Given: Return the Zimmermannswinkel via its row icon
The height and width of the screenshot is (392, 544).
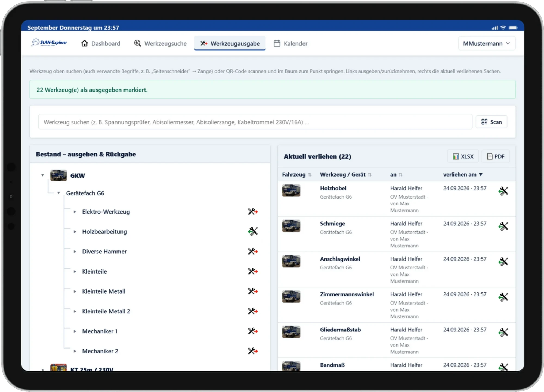Looking at the screenshot, I should [x=503, y=297].
